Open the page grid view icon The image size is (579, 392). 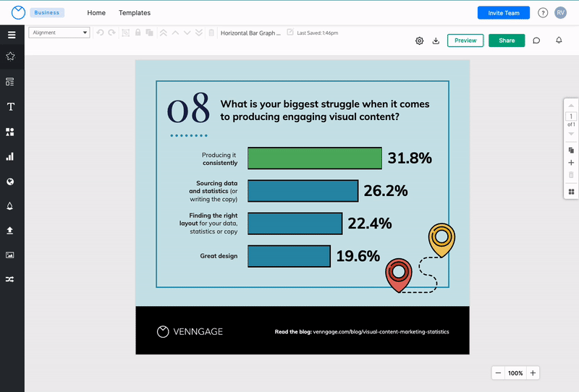click(x=571, y=192)
